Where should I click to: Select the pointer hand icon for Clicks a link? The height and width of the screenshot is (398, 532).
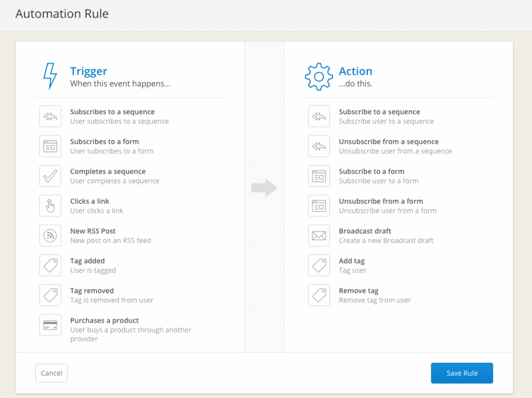[x=50, y=205]
